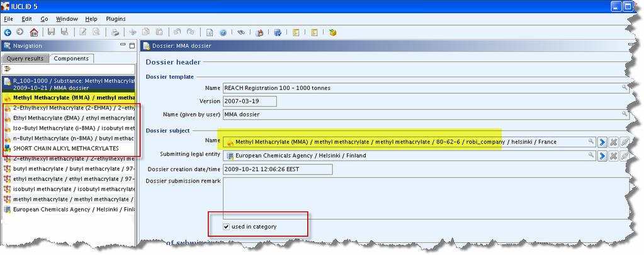Select SHORT CHAIN ALKYL METHACRYLATES category

coord(69,148)
